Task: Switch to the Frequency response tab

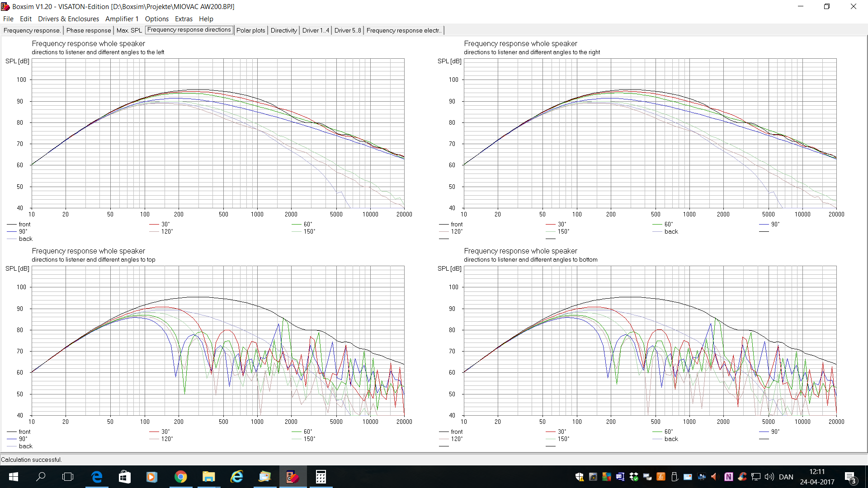Action: point(32,30)
